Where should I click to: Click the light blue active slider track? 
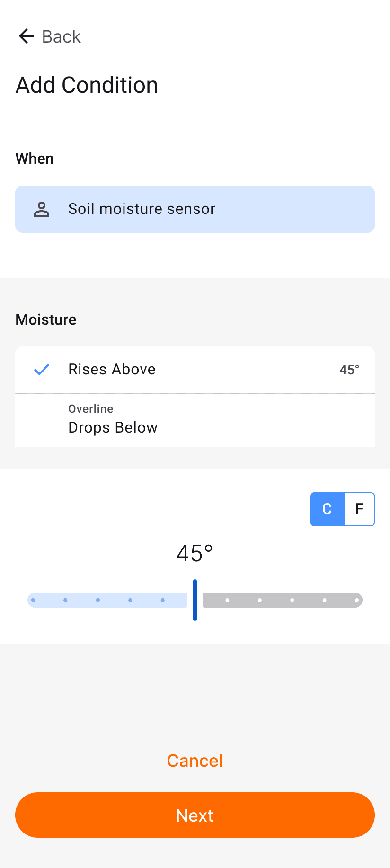107,600
